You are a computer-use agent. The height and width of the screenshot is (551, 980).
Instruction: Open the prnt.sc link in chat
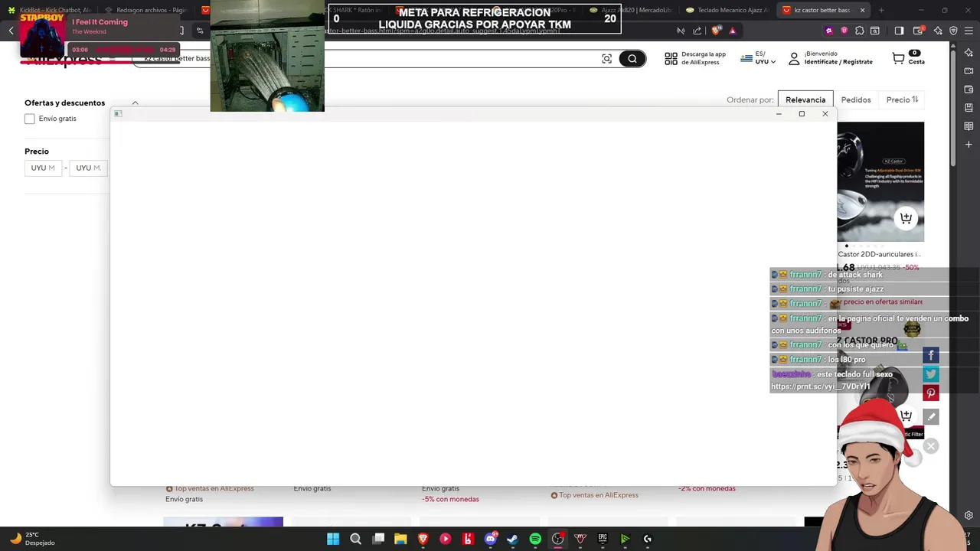coord(820,386)
